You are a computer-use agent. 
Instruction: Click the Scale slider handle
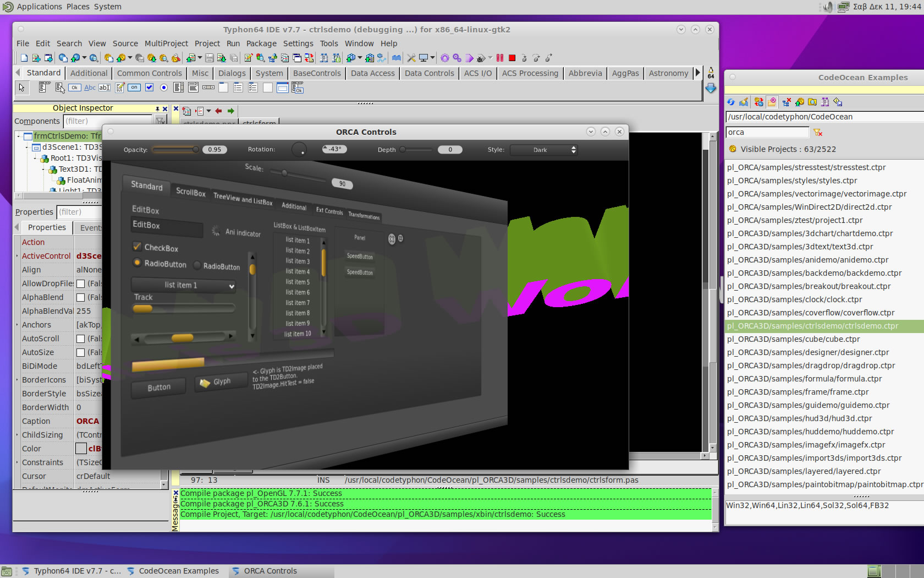click(284, 173)
